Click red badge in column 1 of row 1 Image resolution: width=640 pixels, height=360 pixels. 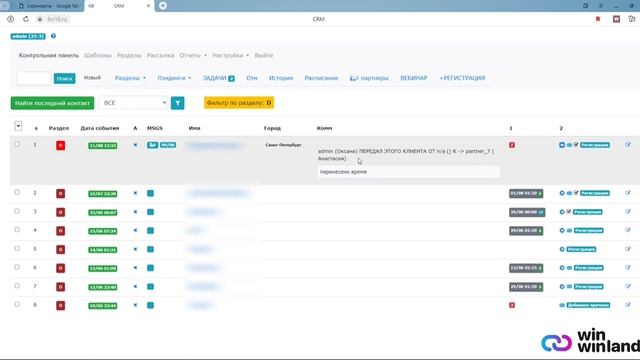(512, 145)
